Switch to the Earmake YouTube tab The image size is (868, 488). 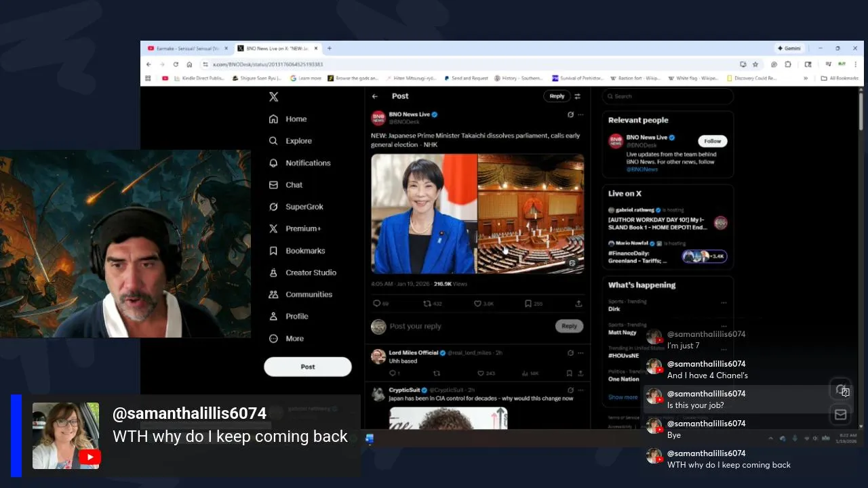pyautogui.click(x=187, y=49)
